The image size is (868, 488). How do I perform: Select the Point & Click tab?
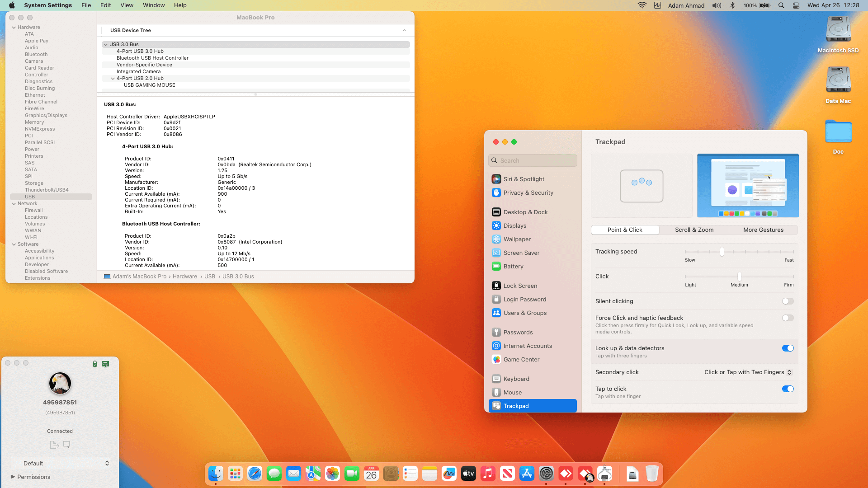625,230
